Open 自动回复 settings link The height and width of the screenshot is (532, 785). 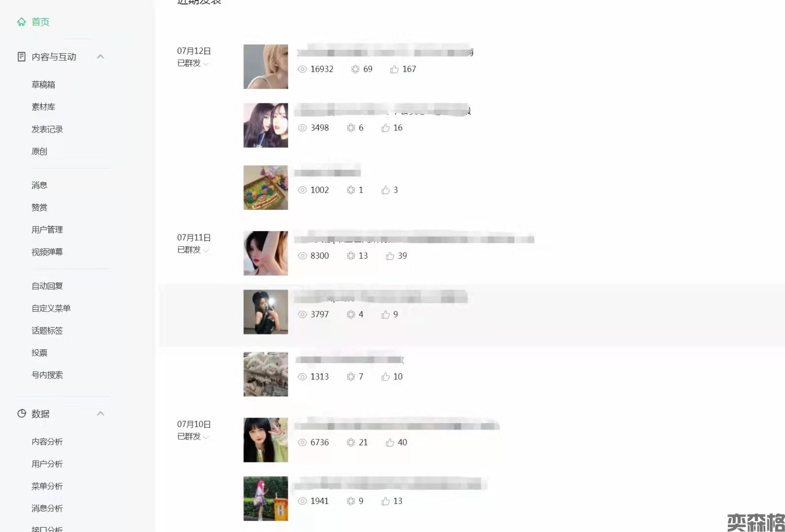pos(47,286)
